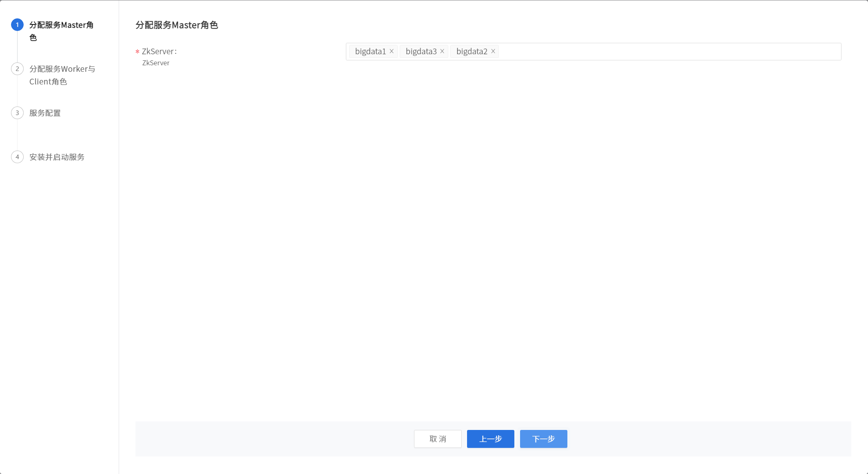This screenshot has width=868, height=474.
Task: Click the ZkServer field label
Action: pyautogui.click(x=159, y=51)
